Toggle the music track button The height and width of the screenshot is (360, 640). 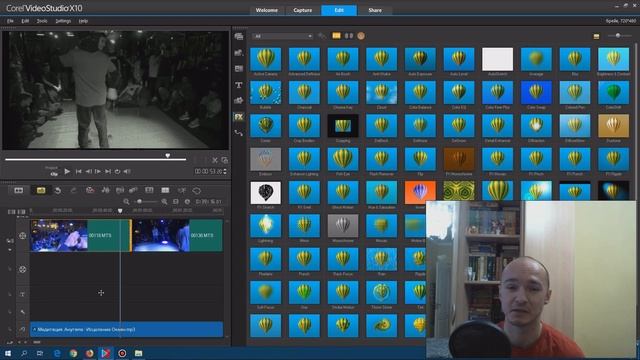(22, 329)
